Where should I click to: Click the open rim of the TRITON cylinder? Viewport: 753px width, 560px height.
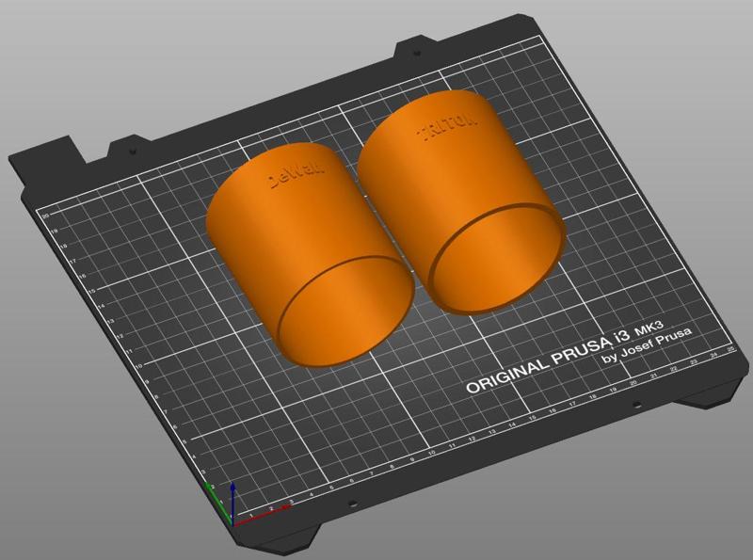tap(497, 259)
